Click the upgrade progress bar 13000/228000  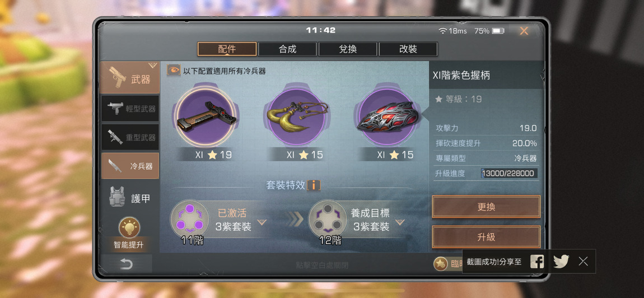[509, 174]
